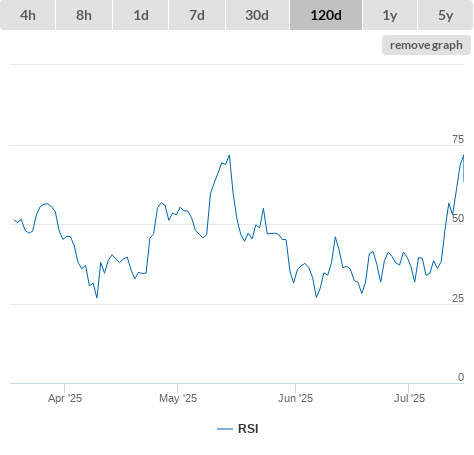Click the RSI legend line marker
The height and width of the screenshot is (455, 474).
coord(225,429)
